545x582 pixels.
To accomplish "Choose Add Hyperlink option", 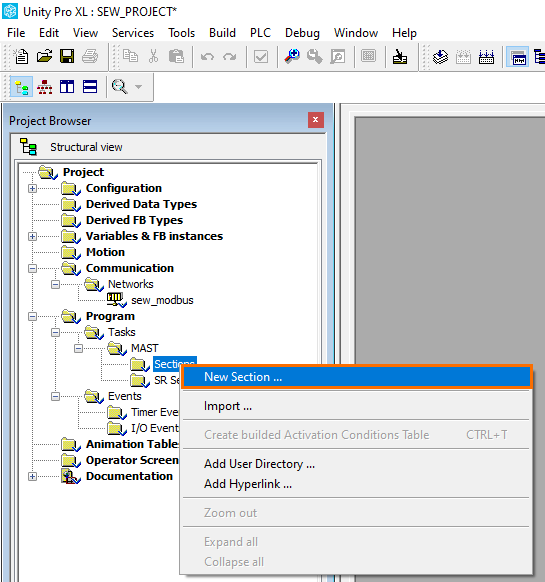I will click(x=356, y=484).
